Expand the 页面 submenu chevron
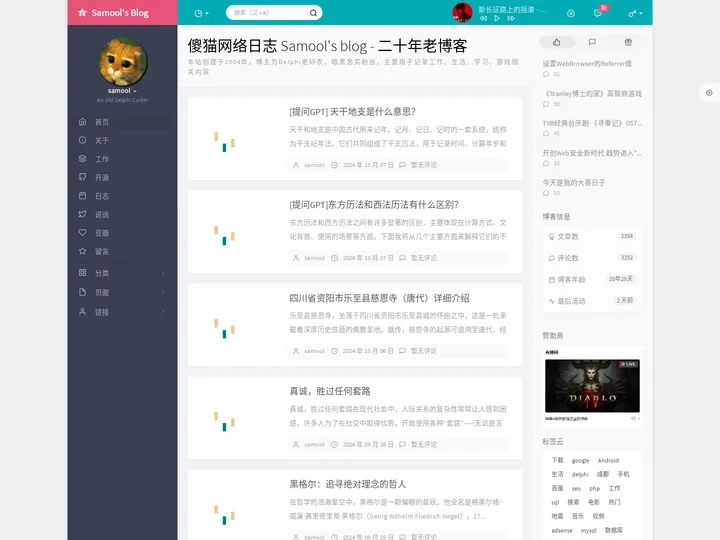This screenshot has height=540, width=720. tap(163, 292)
